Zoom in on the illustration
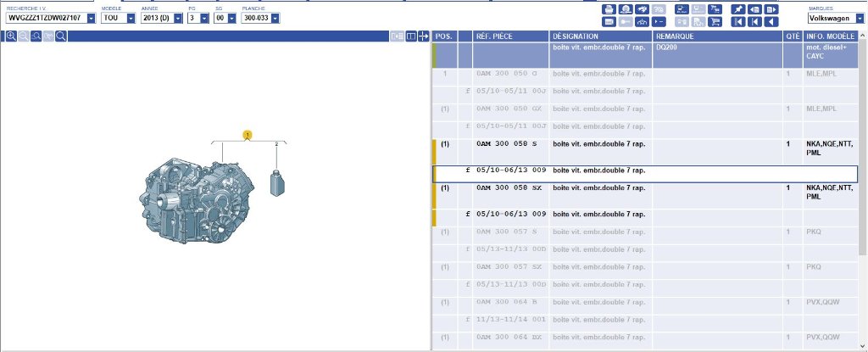Image resolution: width=868 pixels, height=352 pixels. coord(11,36)
